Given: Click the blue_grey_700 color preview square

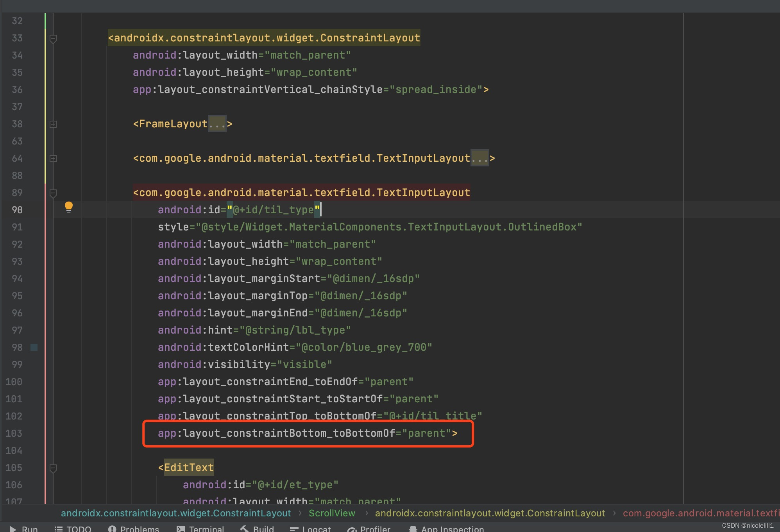Looking at the screenshot, I should (34, 347).
